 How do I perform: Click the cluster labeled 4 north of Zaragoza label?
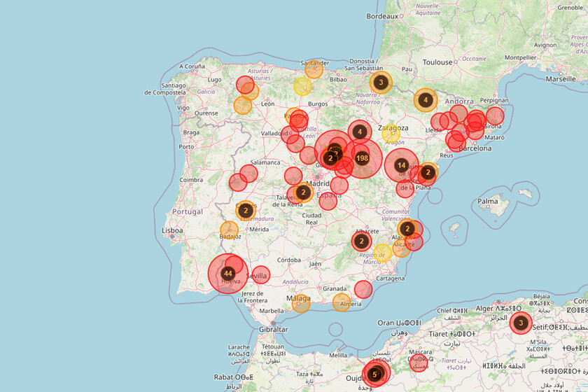point(360,132)
